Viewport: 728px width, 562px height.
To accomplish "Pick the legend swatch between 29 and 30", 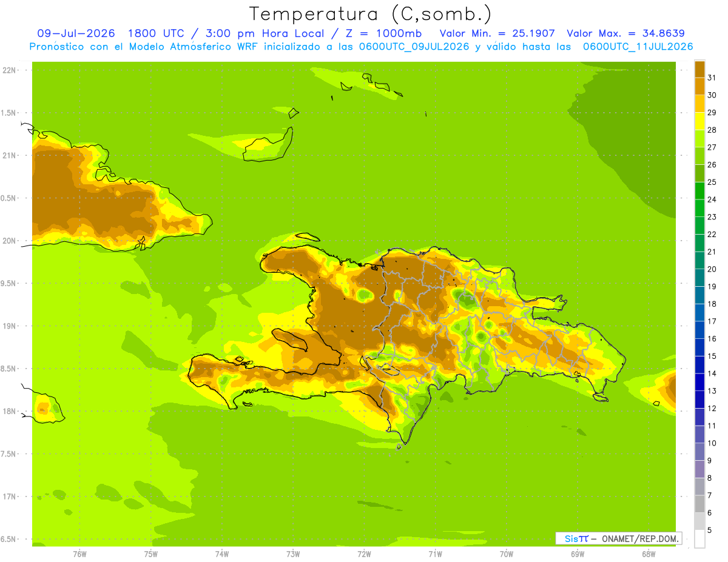I will (699, 103).
